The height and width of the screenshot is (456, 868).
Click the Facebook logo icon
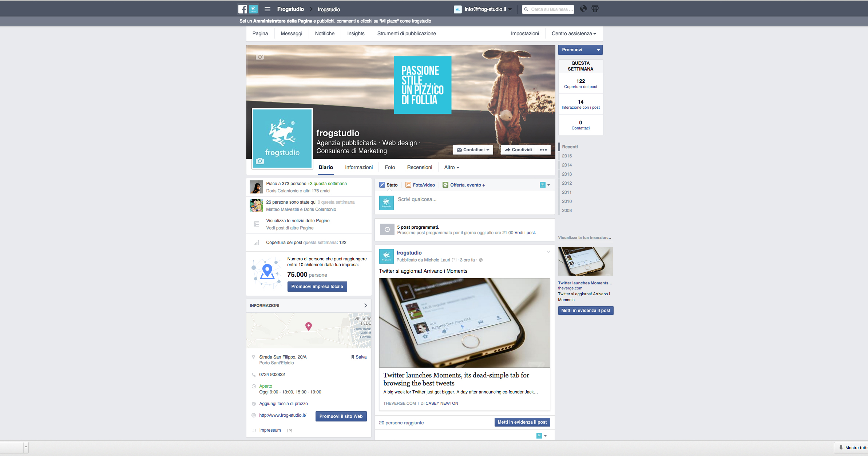tap(243, 9)
